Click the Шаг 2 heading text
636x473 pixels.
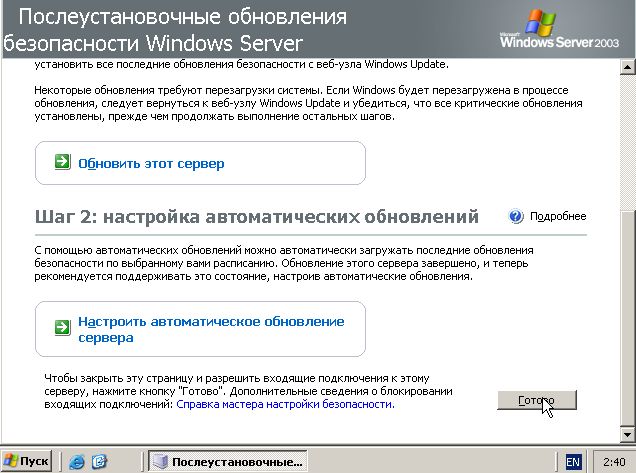(257, 217)
